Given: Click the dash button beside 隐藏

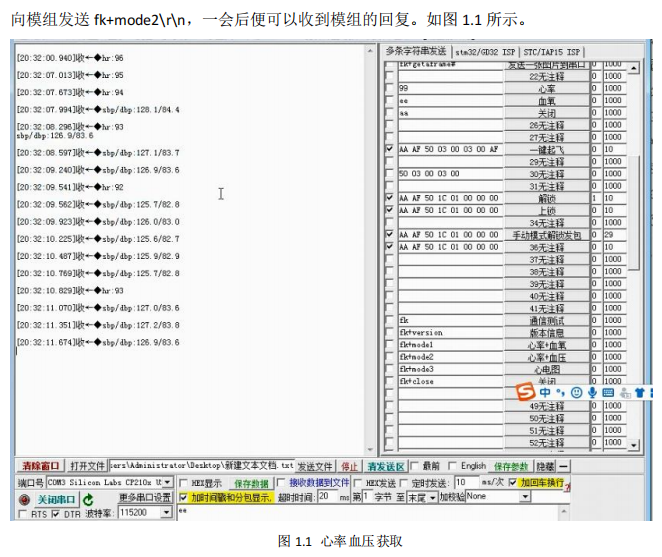Looking at the screenshot, I should [563, 466].
